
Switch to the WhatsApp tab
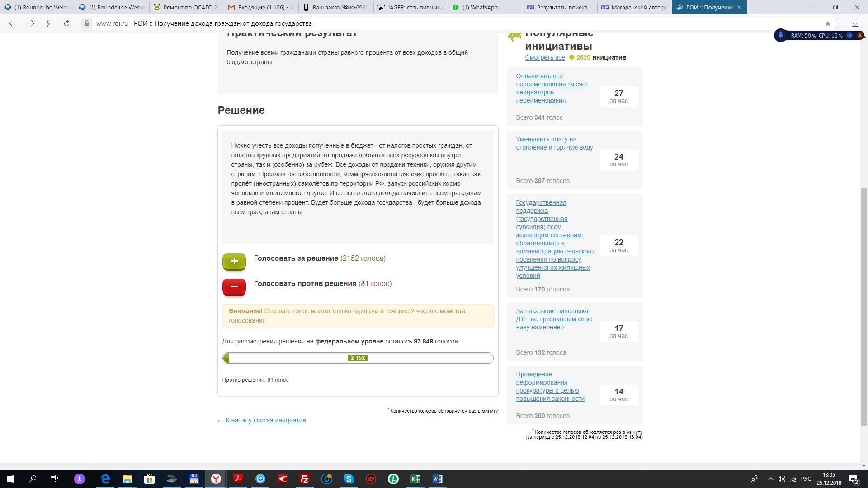pos(479,7)
